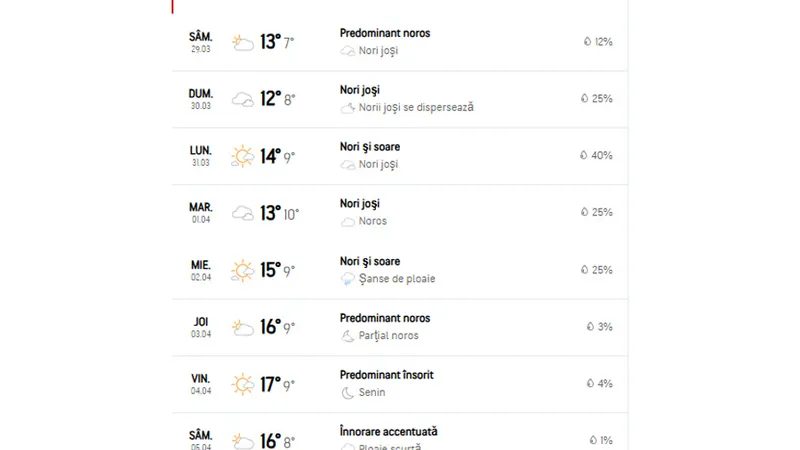Select the Predominant însorit forecast text
The height and width of the screenshot is (450, 800).
coord(386,375)
